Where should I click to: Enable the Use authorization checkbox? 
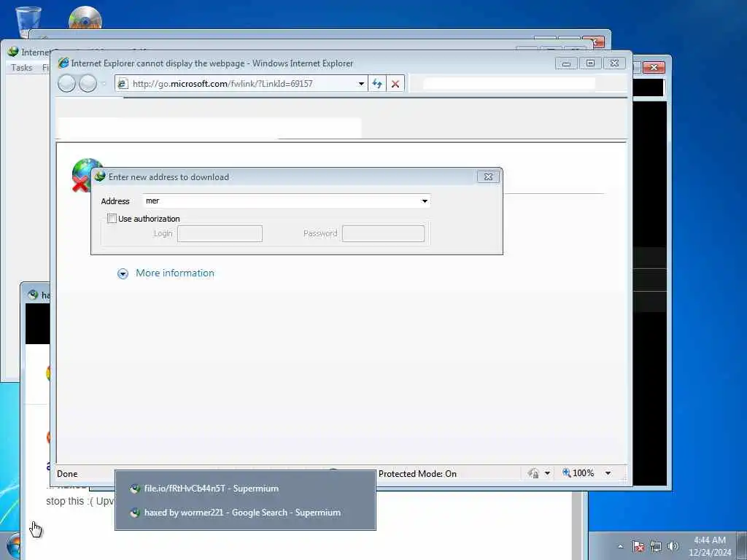(x=112, y=219)
